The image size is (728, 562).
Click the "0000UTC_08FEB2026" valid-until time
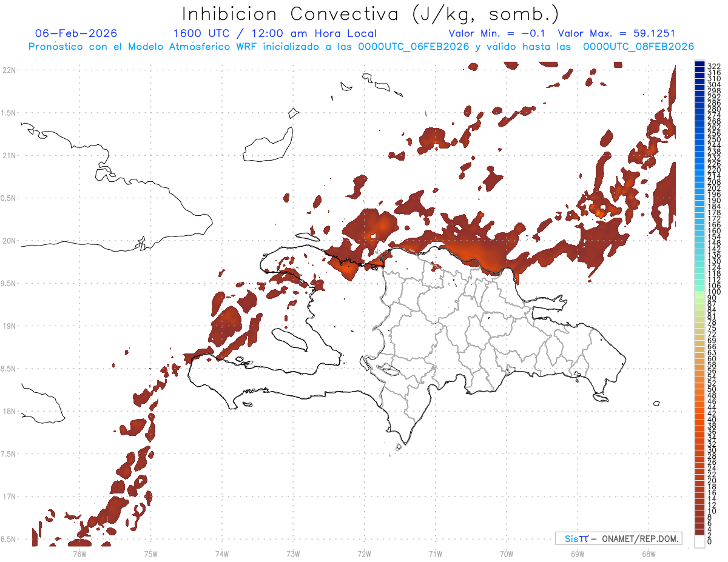coord(638,47)
